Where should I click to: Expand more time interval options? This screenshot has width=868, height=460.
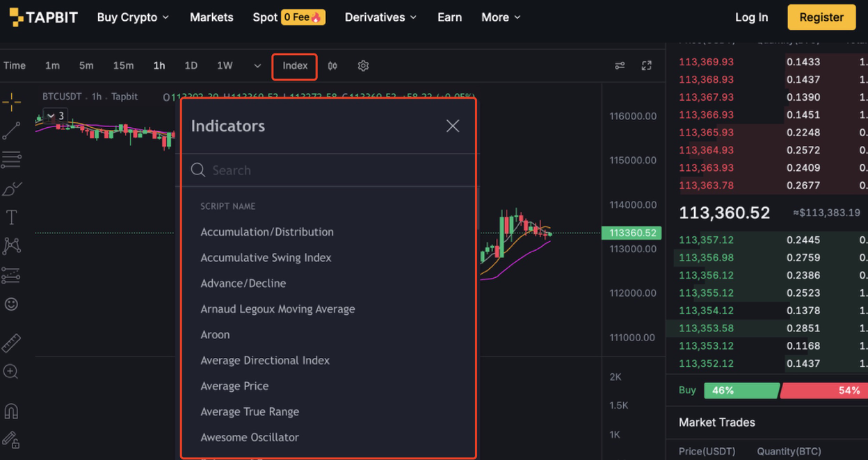pos(257,66)
